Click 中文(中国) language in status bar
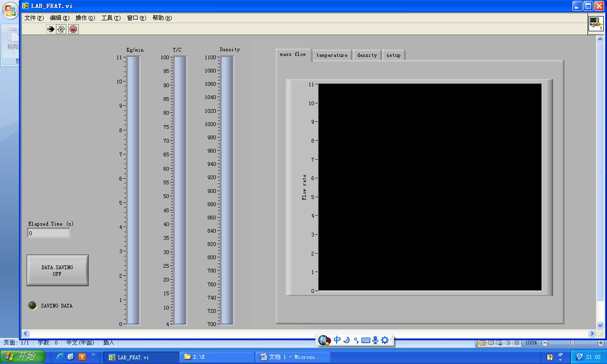Screen dimensions: 607x364 80,343
